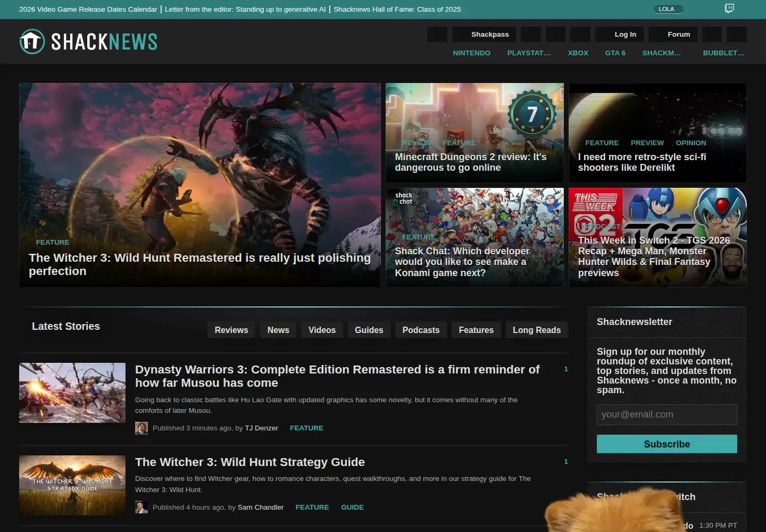Open the Shackpass button
Viewport: 766px width, 532px height.
(484, 35)
